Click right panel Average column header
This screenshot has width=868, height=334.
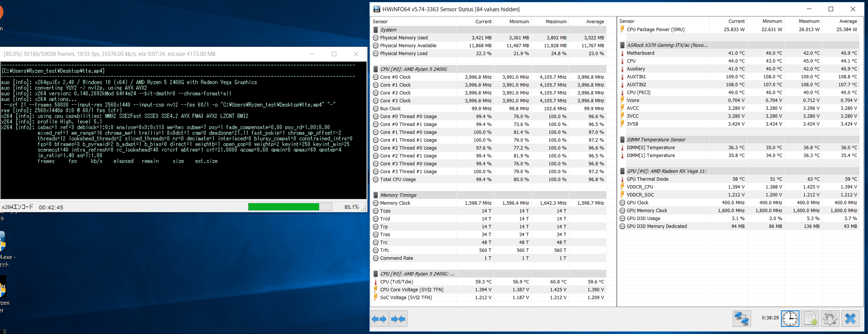point(841,21)
